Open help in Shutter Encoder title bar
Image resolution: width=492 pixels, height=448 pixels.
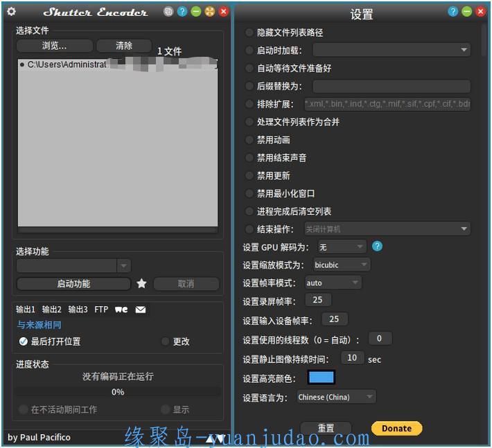[x=182, y=12]
